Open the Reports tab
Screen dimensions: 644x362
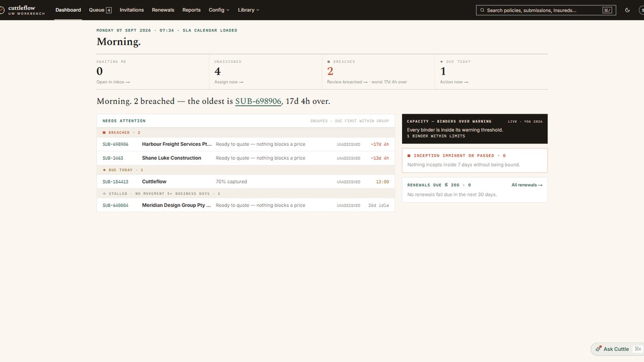(192, 10)
